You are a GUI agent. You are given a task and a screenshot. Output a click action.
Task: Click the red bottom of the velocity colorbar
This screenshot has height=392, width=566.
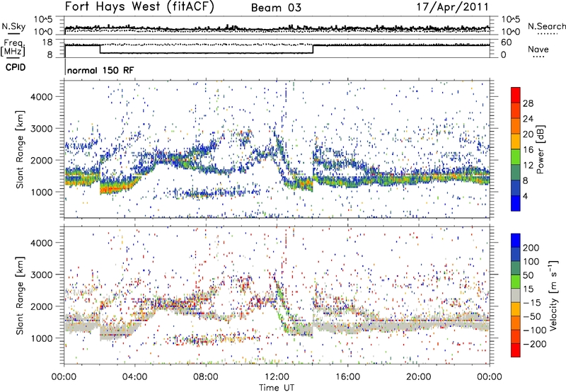pyautogui.click(x=516, y=350)
